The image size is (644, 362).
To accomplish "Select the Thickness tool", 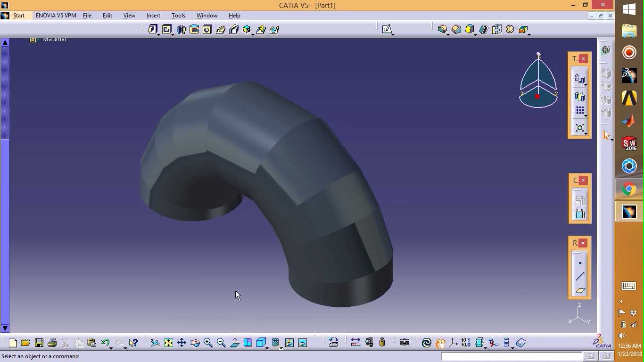I will tap(496, 30).
